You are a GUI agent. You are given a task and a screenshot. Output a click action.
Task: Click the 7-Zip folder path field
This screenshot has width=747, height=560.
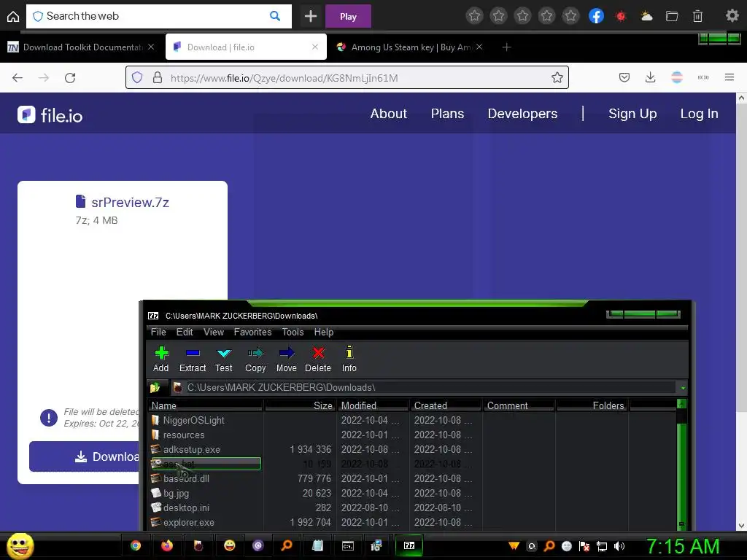(424, 388)
